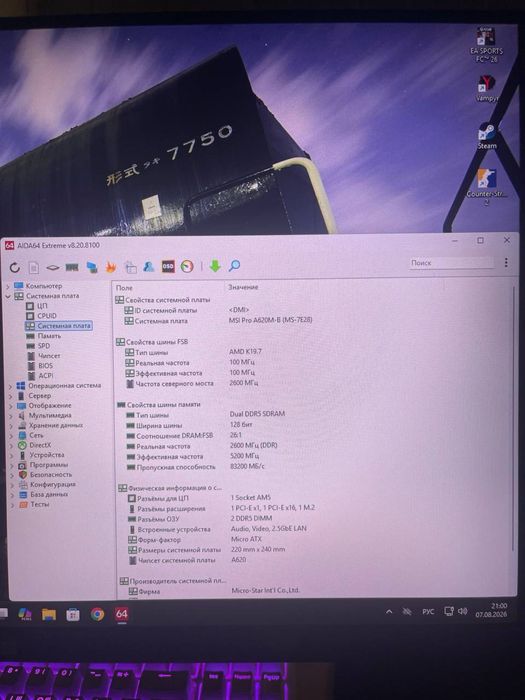Select the Чипсет tree item
Screen dimensions: 525x700
[44, 356]
